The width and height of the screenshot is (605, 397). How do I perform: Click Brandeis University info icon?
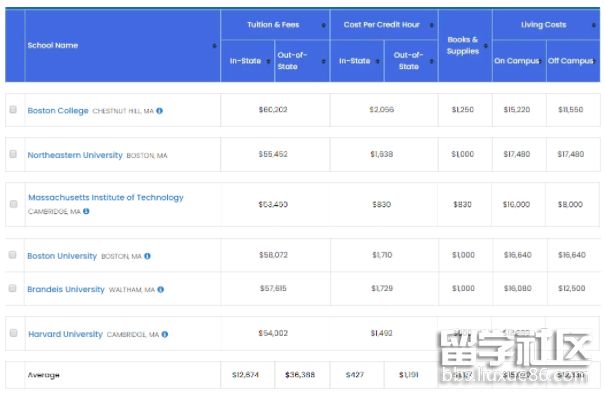(161, 289)
